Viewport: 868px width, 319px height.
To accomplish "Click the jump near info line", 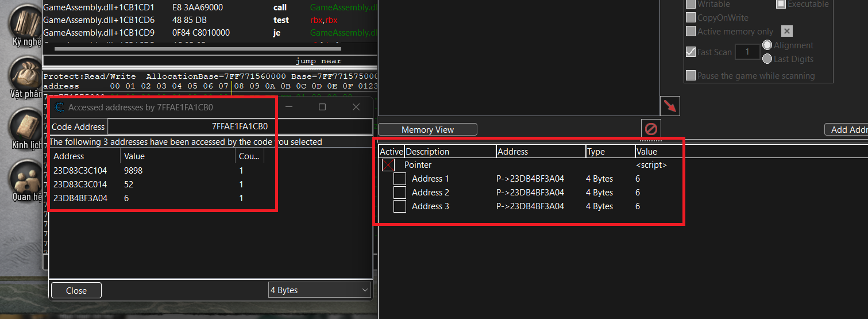I will [210, 61].
